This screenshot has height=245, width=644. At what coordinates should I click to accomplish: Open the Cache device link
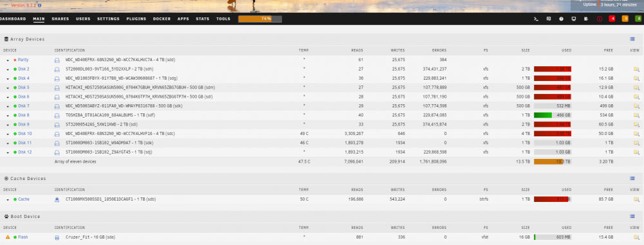click(24, 199)
